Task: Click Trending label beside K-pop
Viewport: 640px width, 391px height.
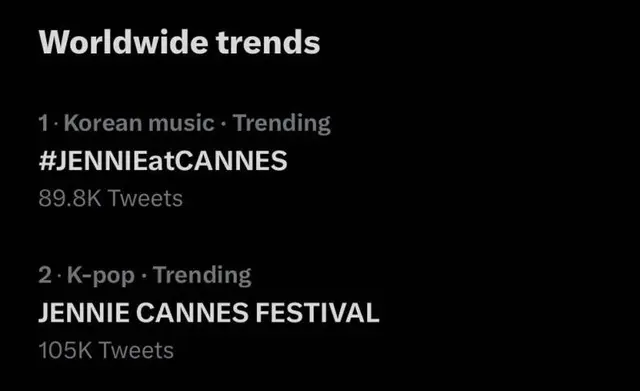Action: pos(202,275)
